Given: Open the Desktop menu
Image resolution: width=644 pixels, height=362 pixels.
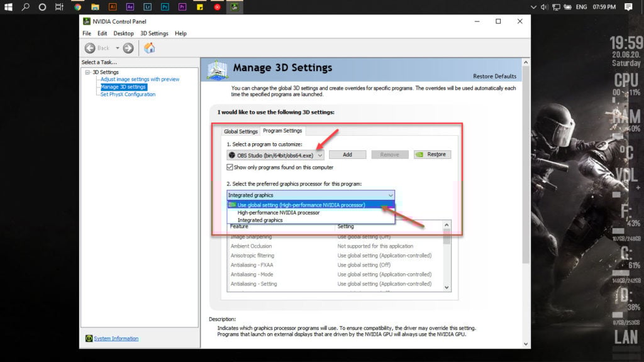Looking at the screenshot, I should pyautogui.click(x=123, y=33).
